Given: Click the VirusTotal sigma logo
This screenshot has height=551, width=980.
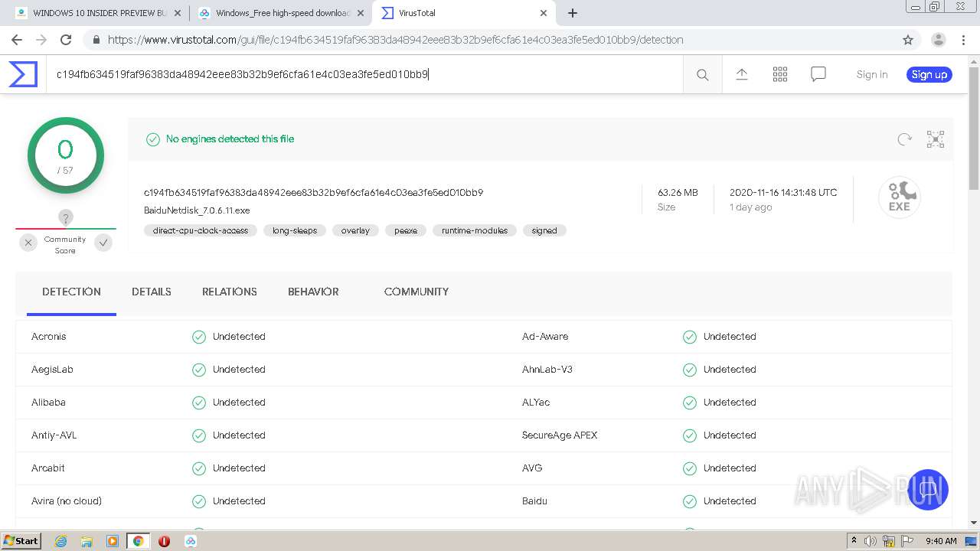Looking at the screenshot, I should [x=23, y=74].
